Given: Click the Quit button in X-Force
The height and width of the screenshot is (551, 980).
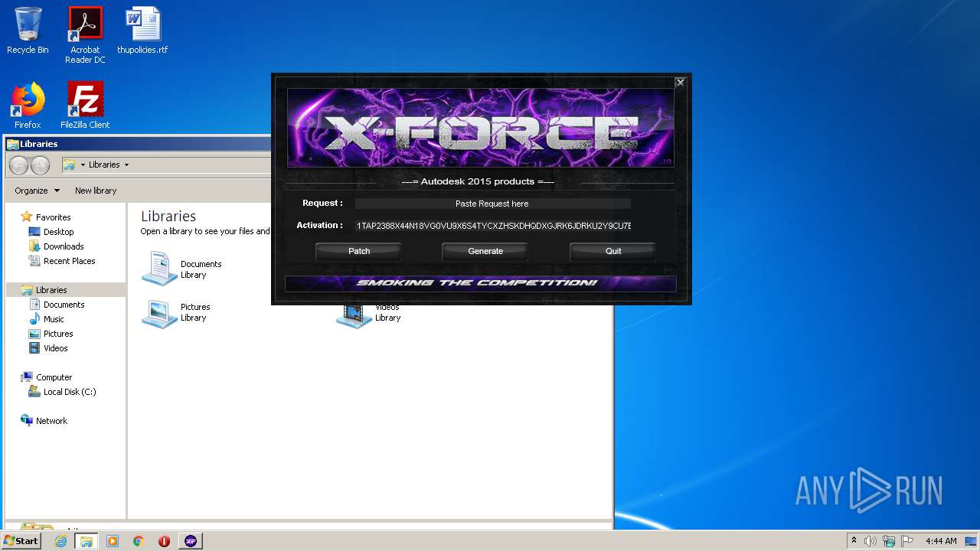Looking at the screenshot, I should (x=613, y=251).
